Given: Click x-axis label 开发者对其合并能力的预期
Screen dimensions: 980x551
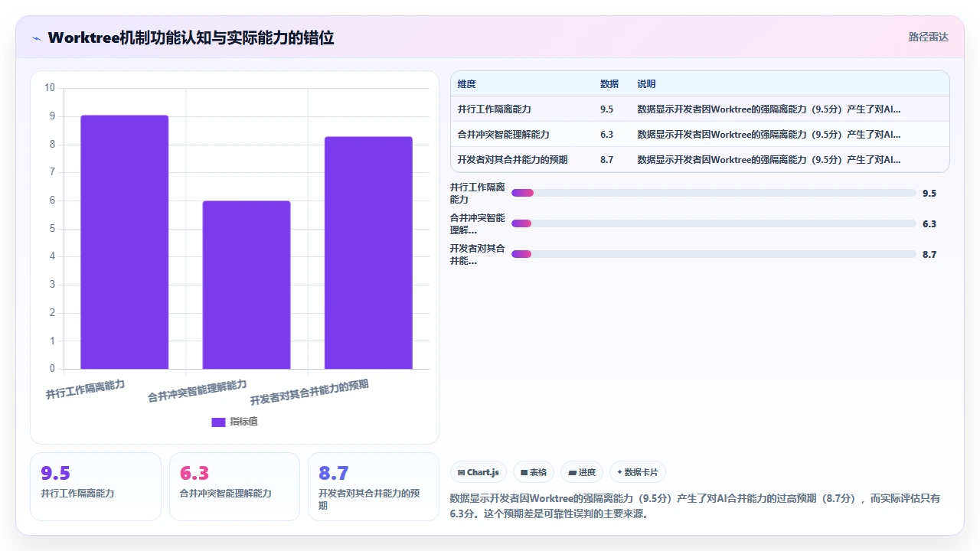Looking at the screenshot, I should tap(309, 393).
